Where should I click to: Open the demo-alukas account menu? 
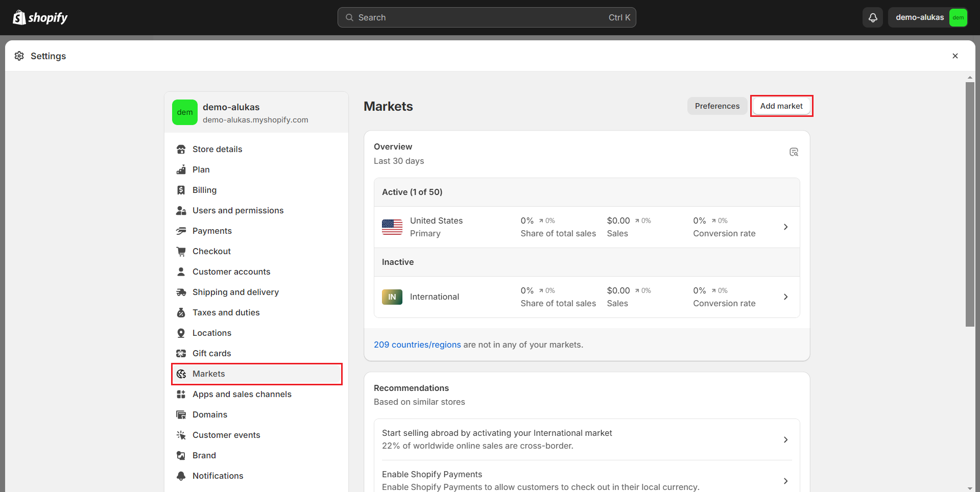[927, 18]
